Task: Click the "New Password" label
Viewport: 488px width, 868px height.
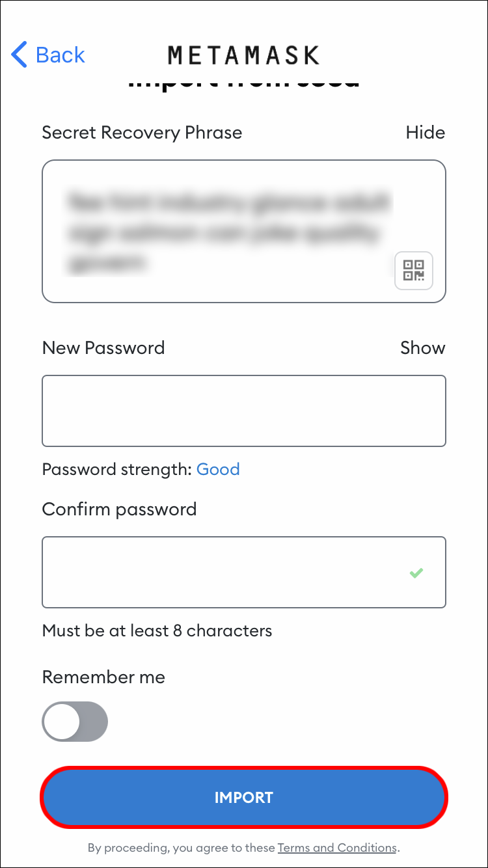Action: [x=103, y=347]
